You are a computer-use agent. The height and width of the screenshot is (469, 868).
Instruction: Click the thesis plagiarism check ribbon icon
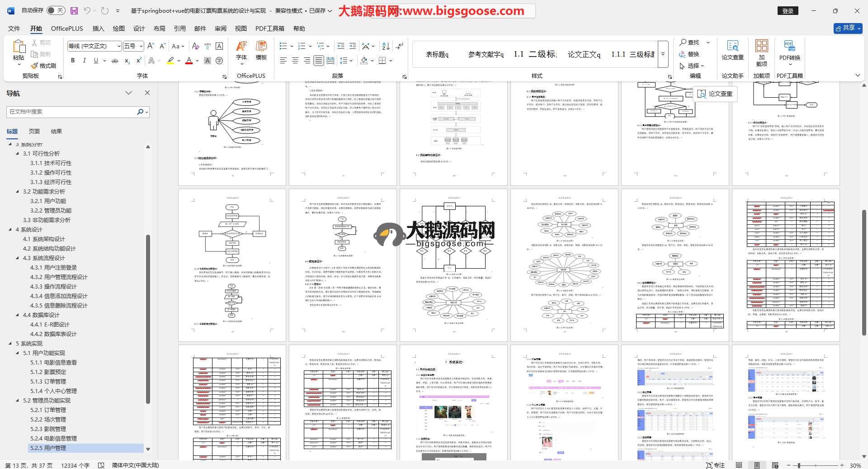pos(732,50)
